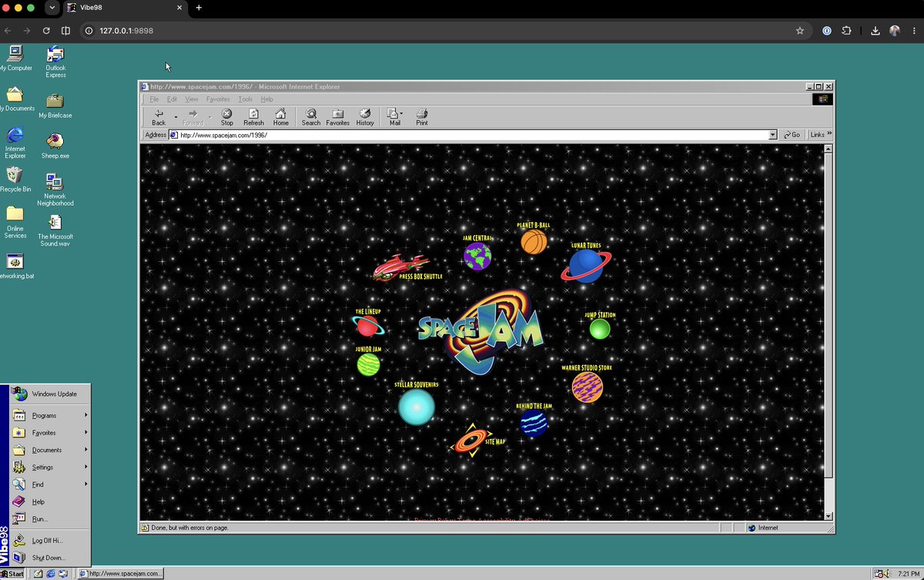Print the current web page
The width and height of the screenshot is (924, 580).
coord(422,117)
